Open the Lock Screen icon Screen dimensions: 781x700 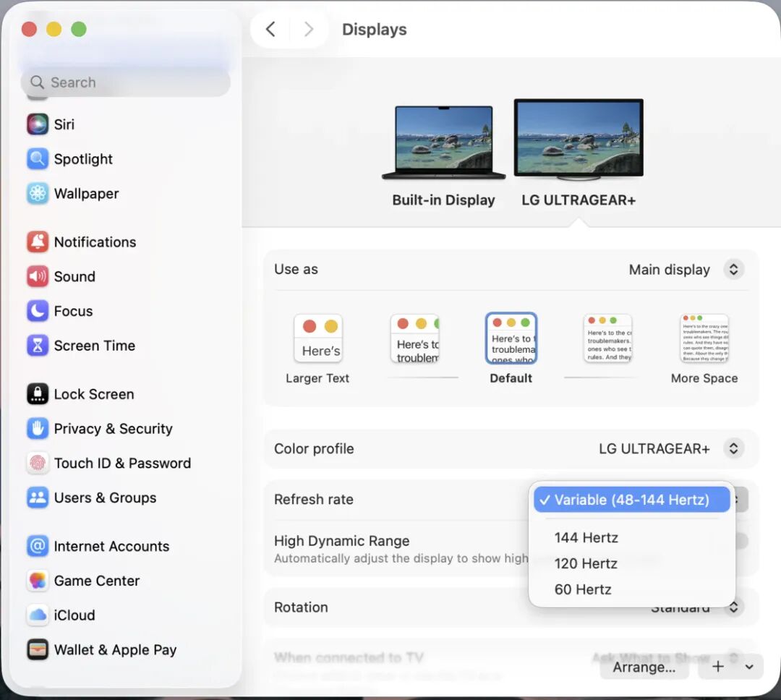[38, 394]
